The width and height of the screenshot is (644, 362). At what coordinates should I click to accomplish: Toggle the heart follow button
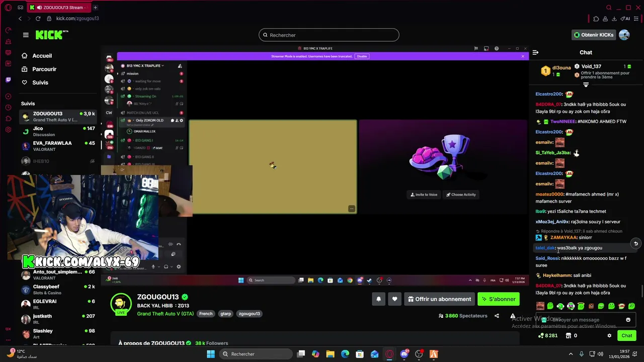click(394, 299)
